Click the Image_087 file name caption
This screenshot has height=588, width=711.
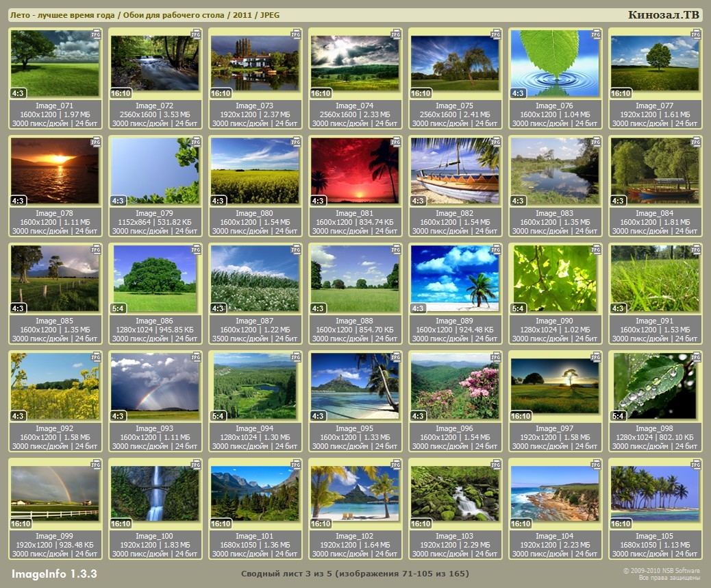click(255, 321)
